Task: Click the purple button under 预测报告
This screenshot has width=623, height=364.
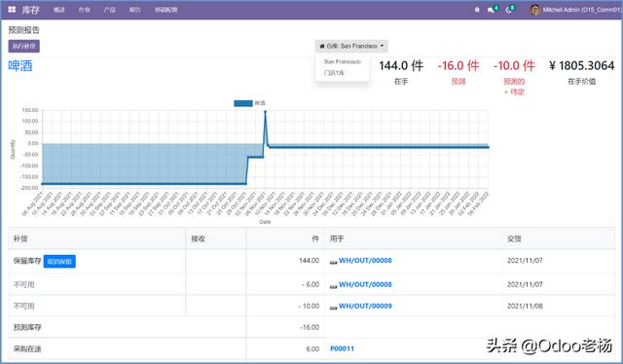Action: point(23,46)
